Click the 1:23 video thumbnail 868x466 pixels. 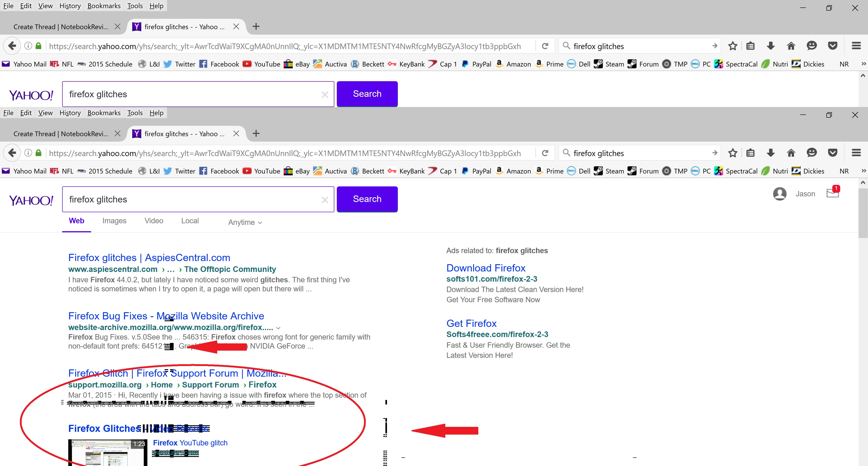(x=108, y=452)
